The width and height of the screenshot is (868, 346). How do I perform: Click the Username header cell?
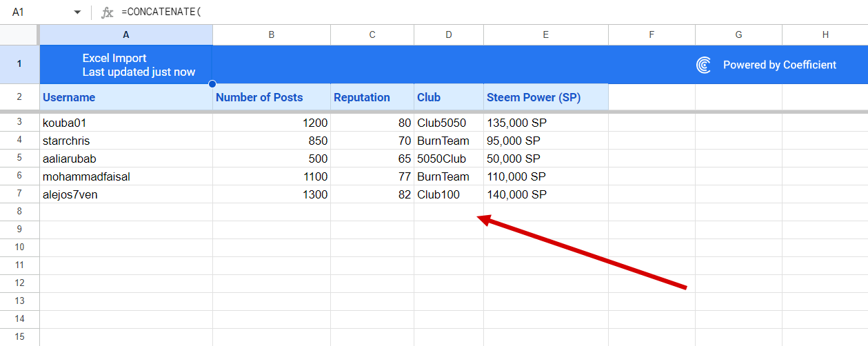[126, 97]
